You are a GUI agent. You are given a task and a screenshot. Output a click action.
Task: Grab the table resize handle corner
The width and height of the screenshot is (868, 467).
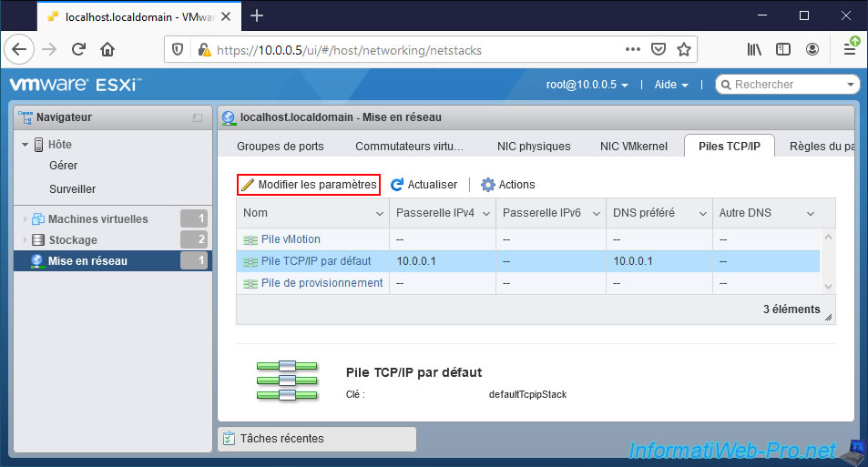(828, 317)
